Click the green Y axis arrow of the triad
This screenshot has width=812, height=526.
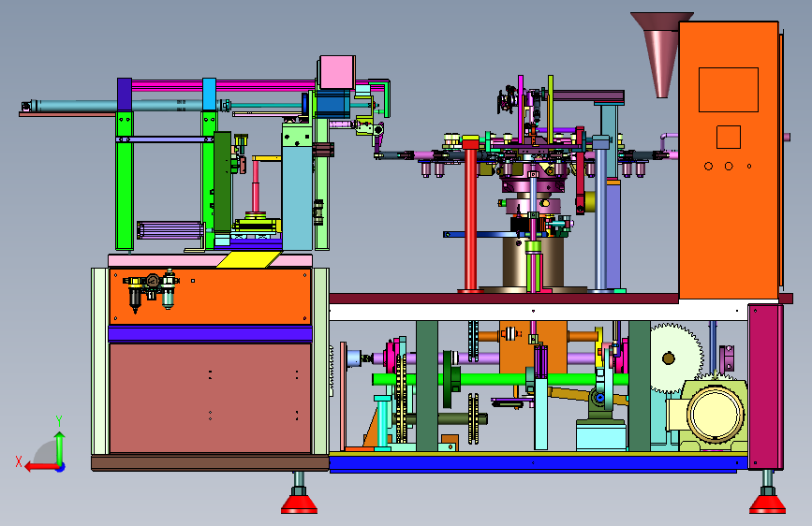[x=60, y=447]
